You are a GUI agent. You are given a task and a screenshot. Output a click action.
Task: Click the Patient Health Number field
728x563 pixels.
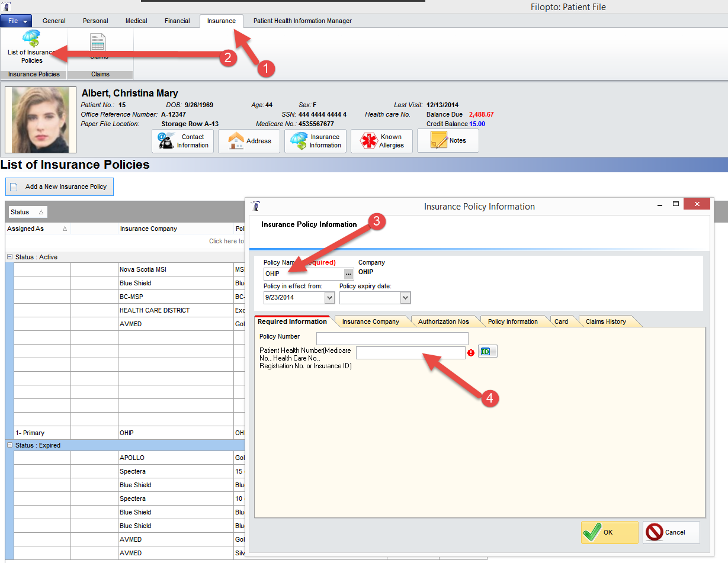click(x=410, y=353)
